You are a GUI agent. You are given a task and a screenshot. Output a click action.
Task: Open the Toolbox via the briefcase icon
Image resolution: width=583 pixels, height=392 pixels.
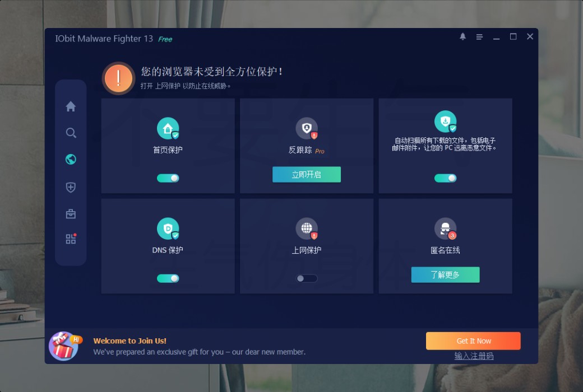coord(71,213)
